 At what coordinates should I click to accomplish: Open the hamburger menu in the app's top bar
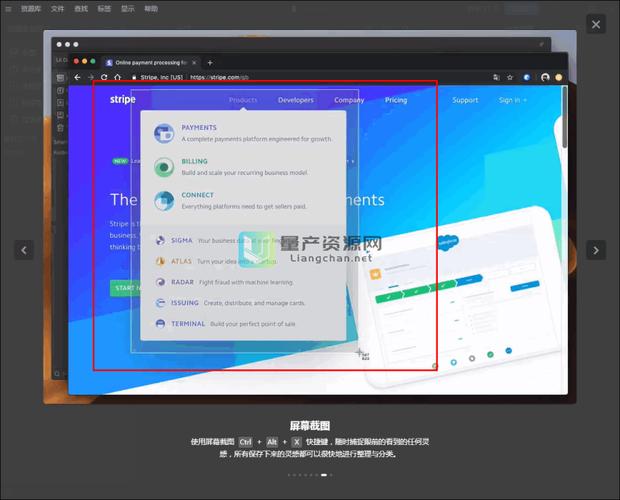(8, 9)
